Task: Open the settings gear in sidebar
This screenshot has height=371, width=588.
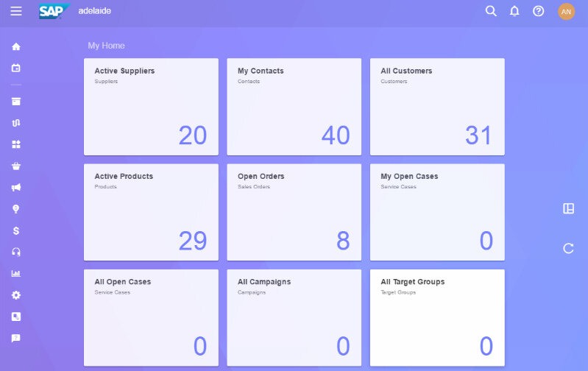Action: 16,295
